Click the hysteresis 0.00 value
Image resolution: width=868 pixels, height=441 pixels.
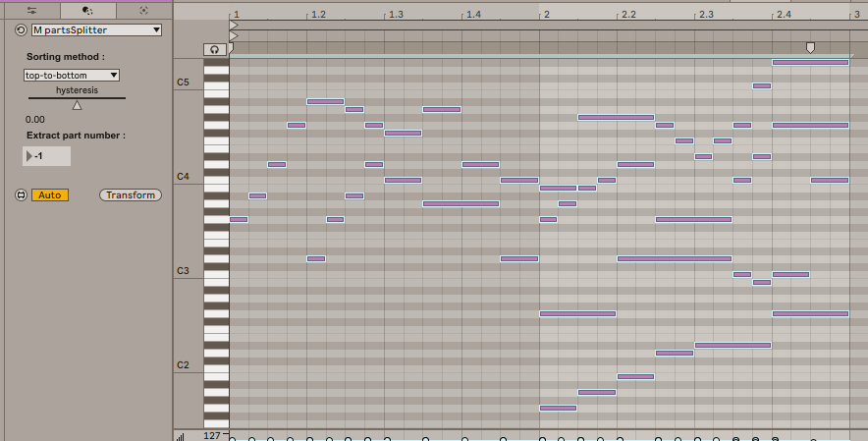(x=35, y=119)
